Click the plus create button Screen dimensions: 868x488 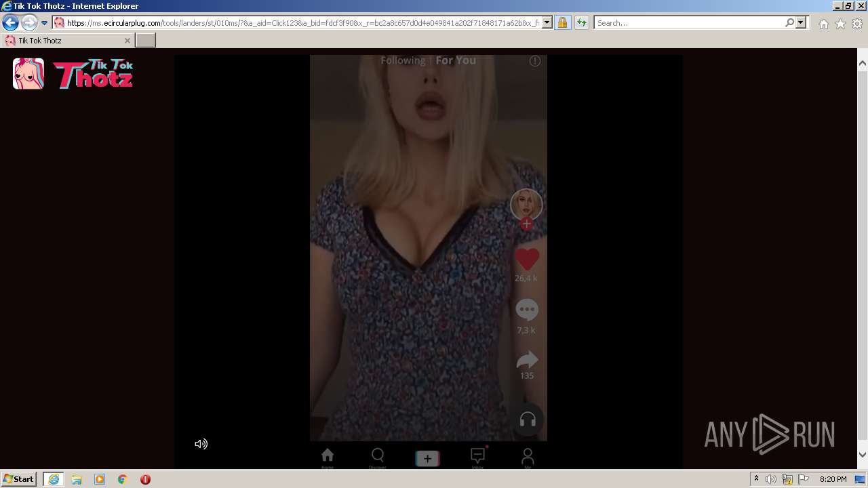pyautogui.click(x=427, y=459)
